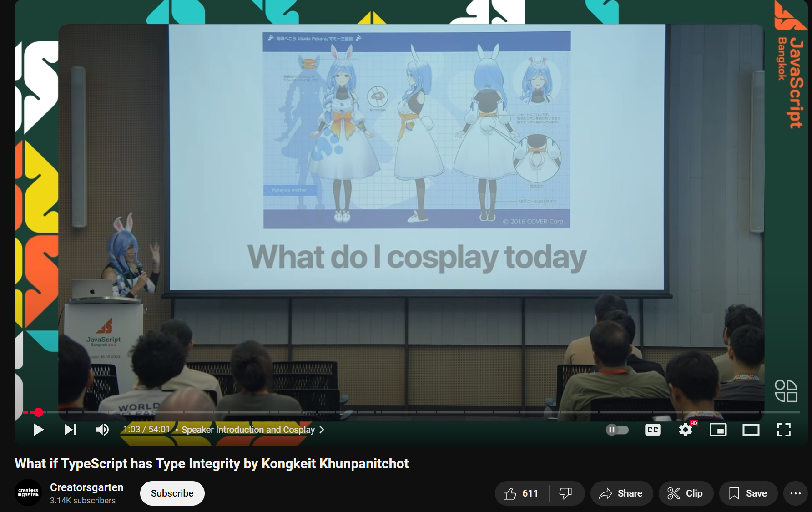Open the Creatorsgarten channel avatar
Viewport: 812px width, 512px height.
(28, 493)
